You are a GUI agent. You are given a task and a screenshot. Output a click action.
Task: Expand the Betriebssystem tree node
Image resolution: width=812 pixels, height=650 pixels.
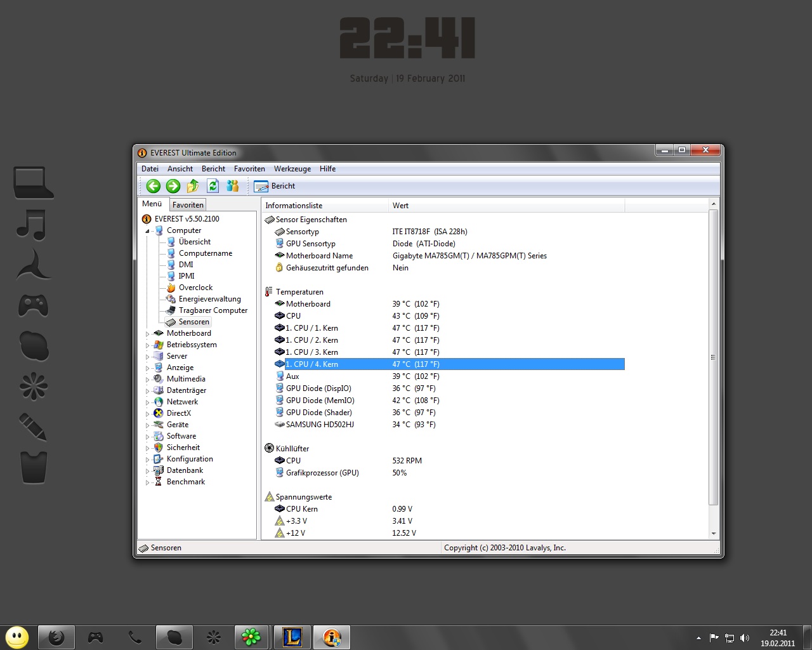147,345
